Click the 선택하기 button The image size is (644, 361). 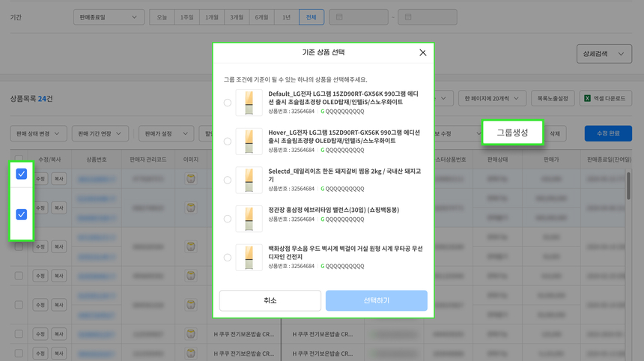[377, 300]
